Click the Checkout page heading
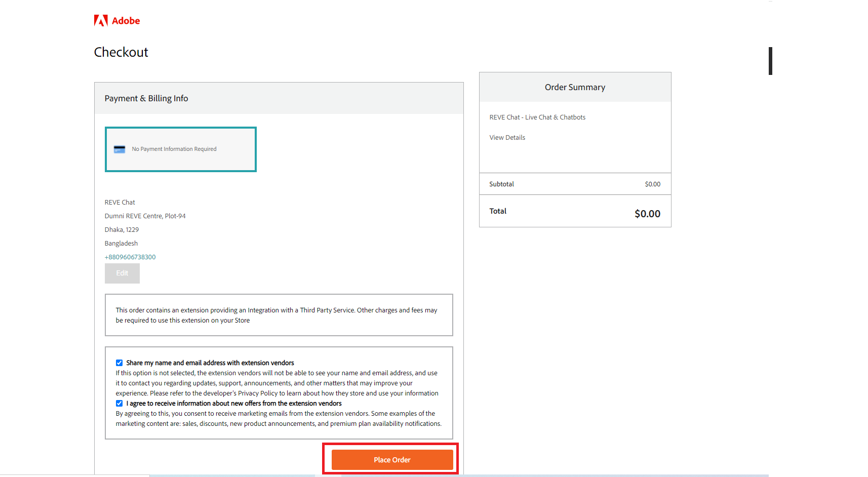Screen dimensions: 868x477 121,52
